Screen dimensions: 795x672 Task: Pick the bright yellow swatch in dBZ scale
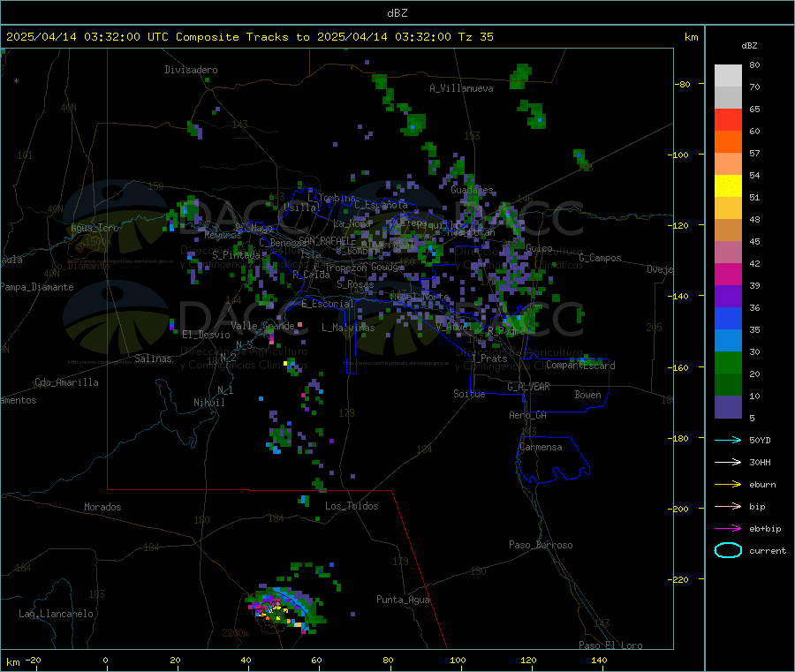[728, 186]
